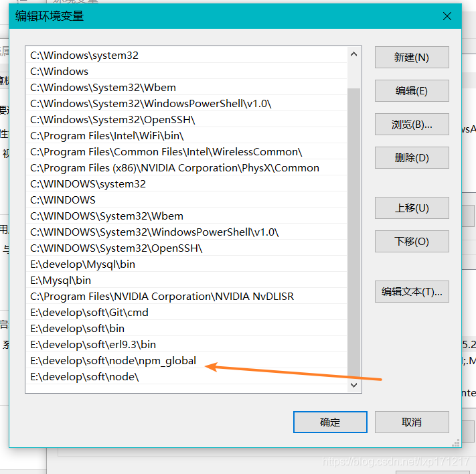Select E:\develop\soft\Git\cmd entry
Screen dimensions: 476x474
click(x=186, y=313)
